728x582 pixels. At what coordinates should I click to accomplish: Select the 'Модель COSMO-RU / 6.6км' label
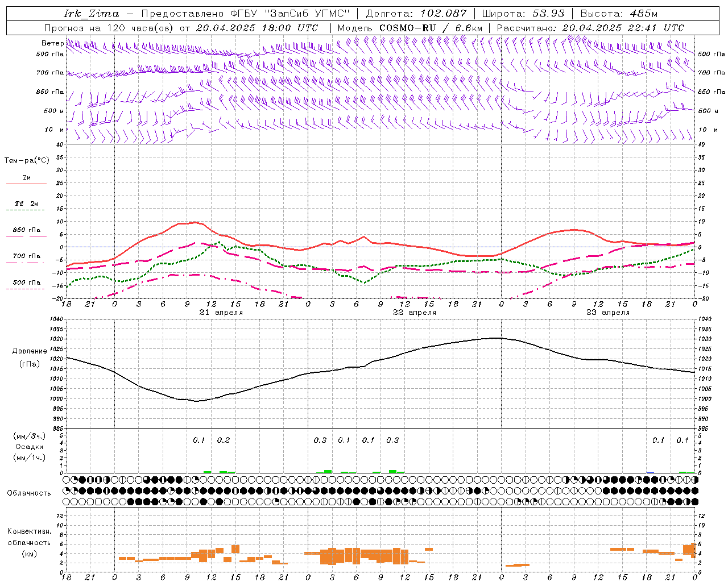[x=410, y=28]
